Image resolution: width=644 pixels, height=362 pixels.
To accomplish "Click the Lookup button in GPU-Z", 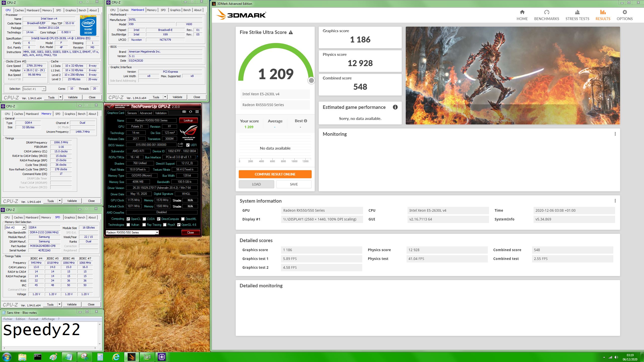I will click(x=188, y=120).
